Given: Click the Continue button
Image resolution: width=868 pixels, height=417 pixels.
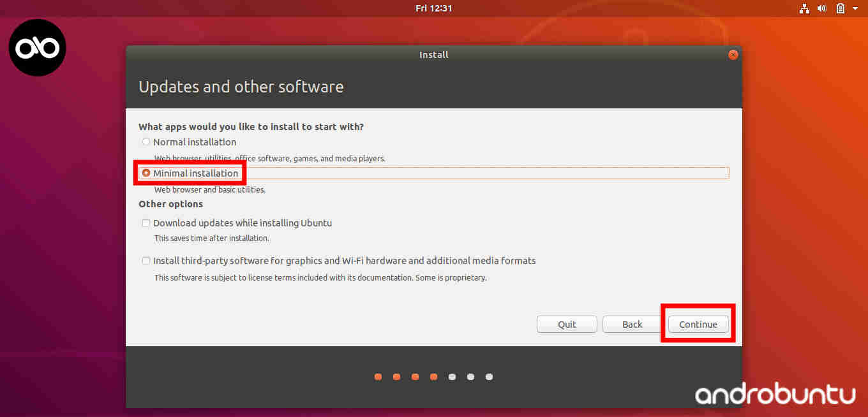Looking at the screenshot, I should pyautogui.click(x=698, y=324).
